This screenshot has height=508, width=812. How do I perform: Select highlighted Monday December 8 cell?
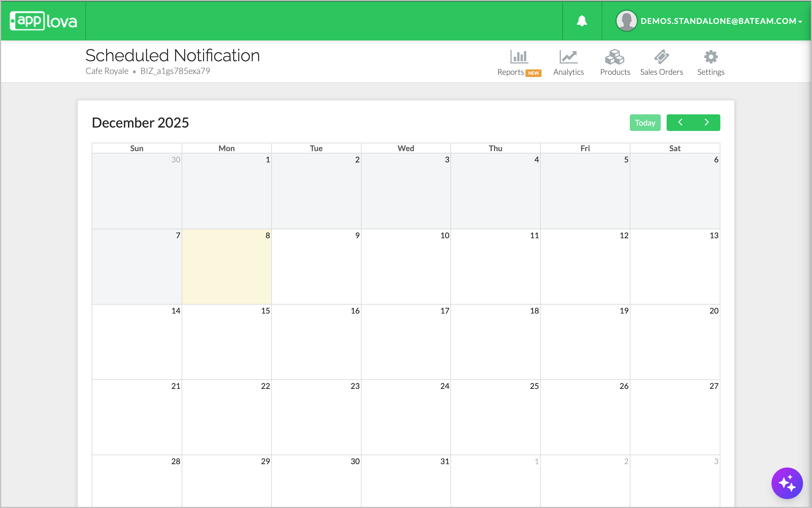227,266
